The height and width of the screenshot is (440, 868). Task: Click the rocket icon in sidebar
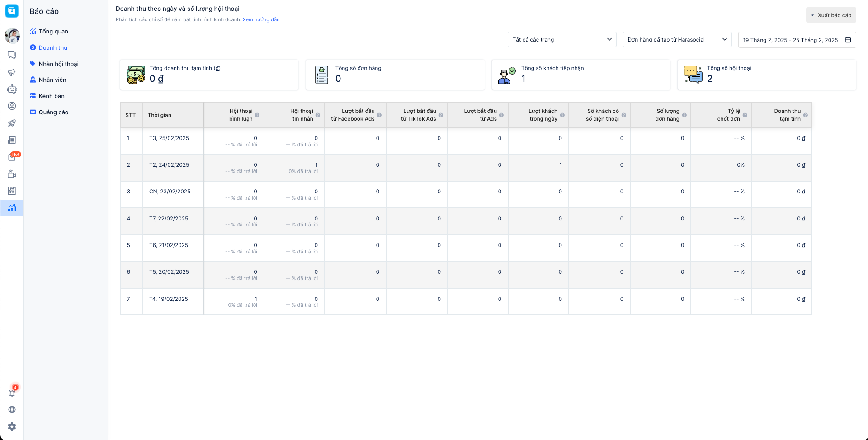pyautogui.click(x=12, y=123)
